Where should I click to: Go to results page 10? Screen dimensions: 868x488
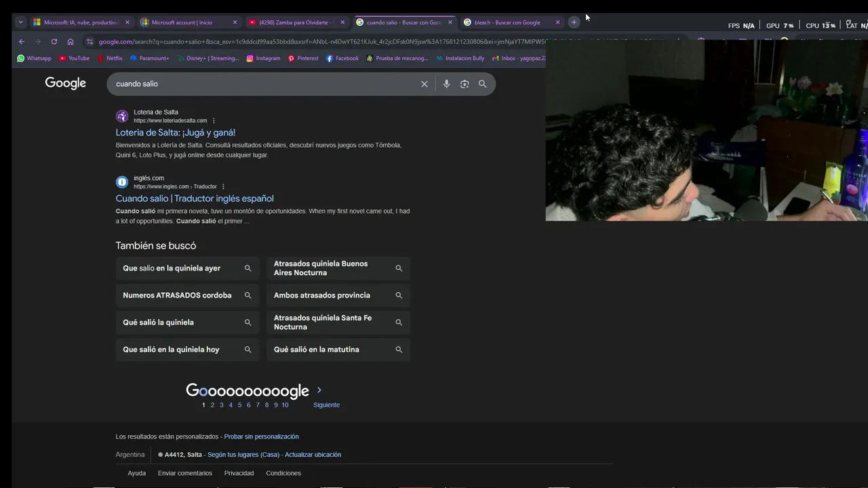coord(285,405)
